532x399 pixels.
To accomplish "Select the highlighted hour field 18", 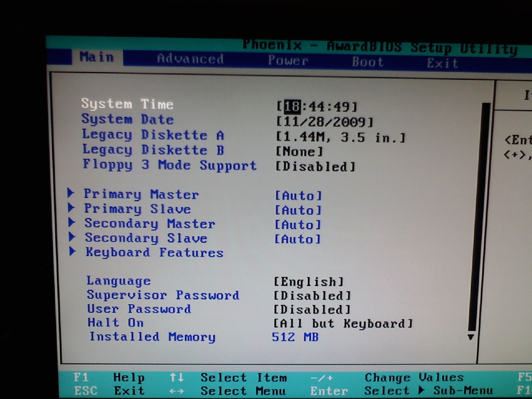I will [292, 107].
